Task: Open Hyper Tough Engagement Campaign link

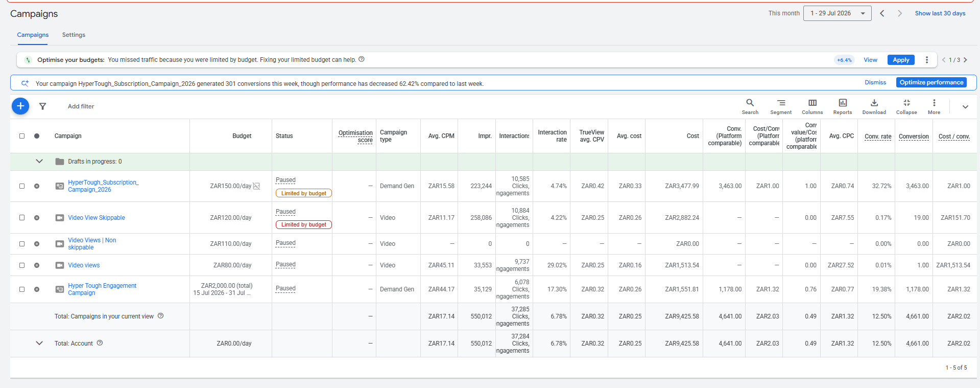Action: [102, 289]
